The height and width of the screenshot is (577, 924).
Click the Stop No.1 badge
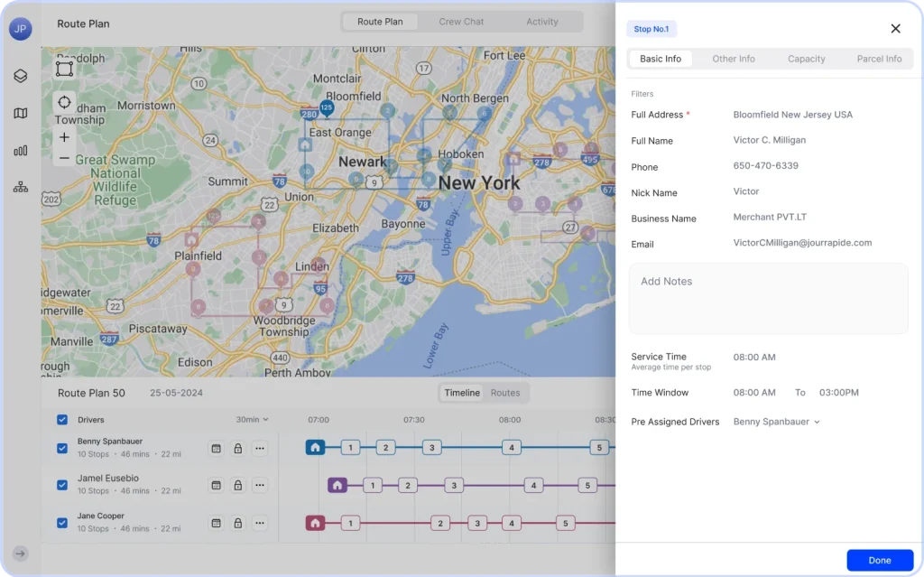[651, 29]
